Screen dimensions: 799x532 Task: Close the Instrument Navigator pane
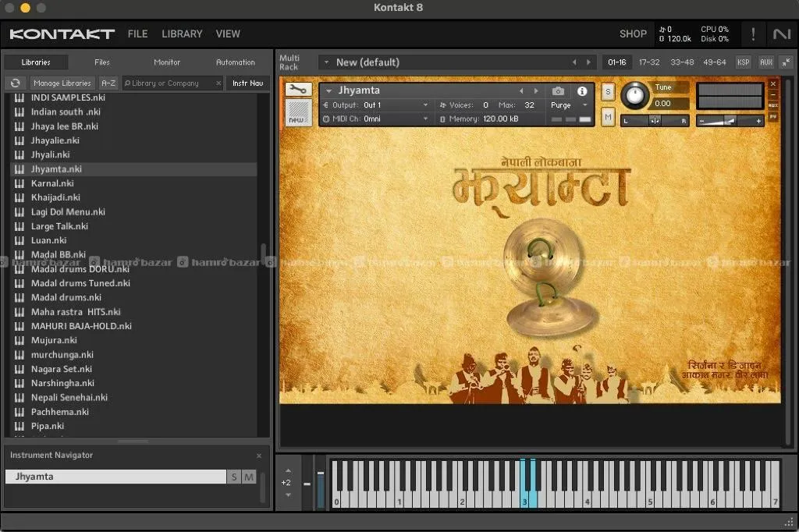click(259, 456)
